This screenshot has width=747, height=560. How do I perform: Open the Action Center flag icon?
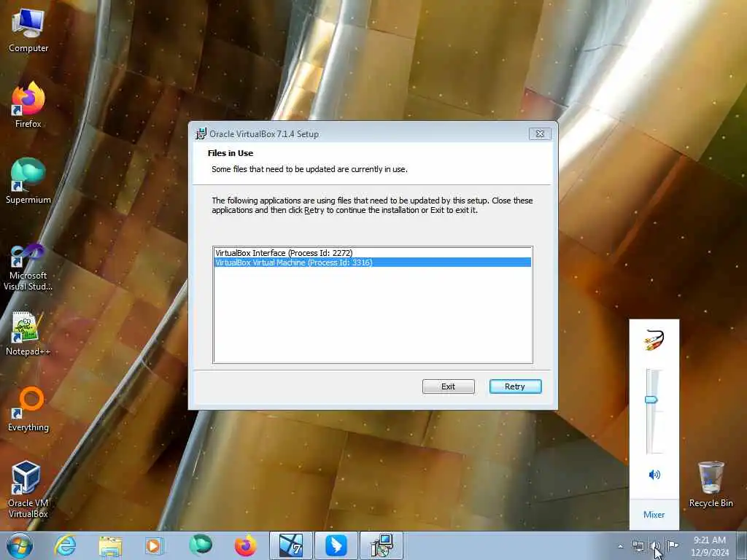(x=673, y=546)
